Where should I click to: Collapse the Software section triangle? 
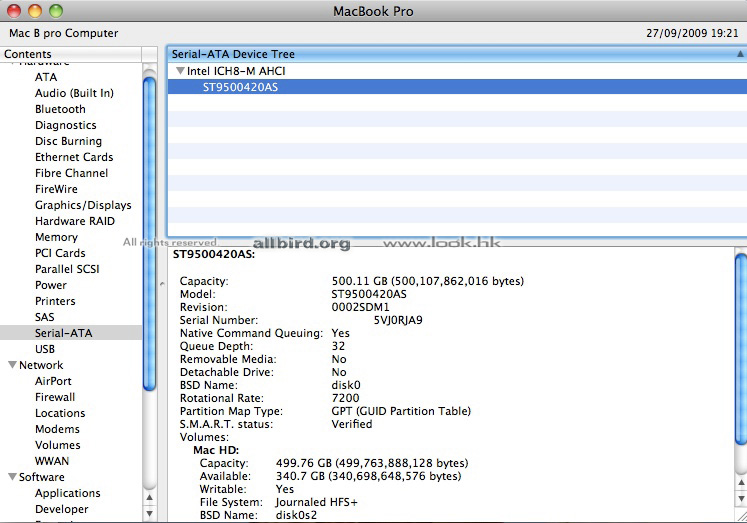[x=11, y=477]
